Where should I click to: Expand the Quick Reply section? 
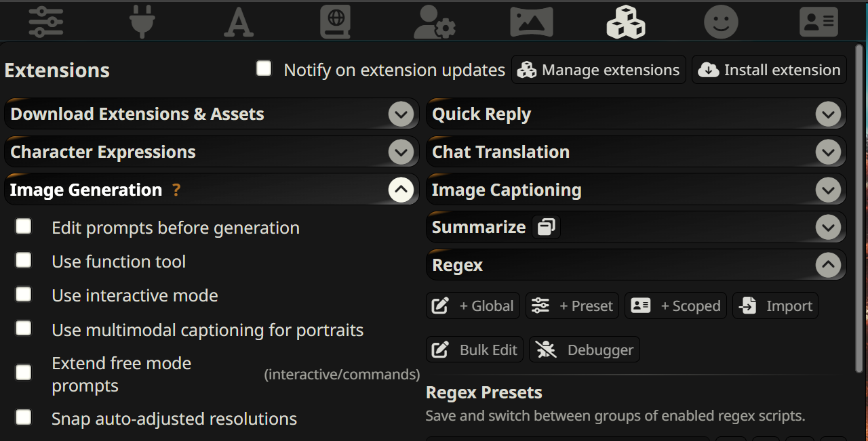(828, 114)
